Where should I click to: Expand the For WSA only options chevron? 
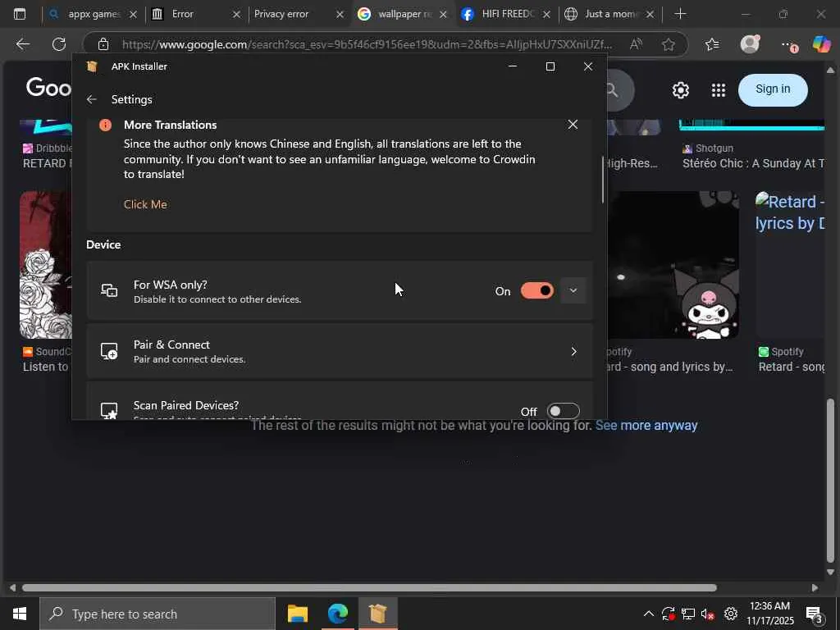[573, 291]
